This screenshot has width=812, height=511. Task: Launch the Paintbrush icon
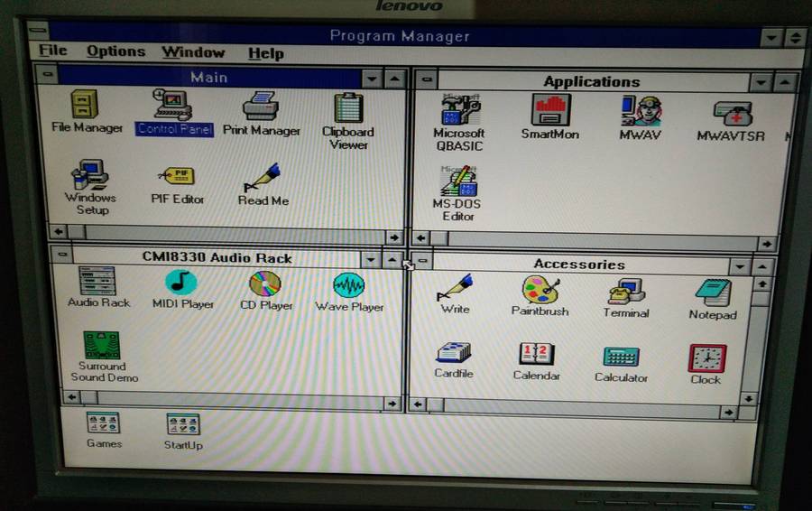click(x=540, y=296)
